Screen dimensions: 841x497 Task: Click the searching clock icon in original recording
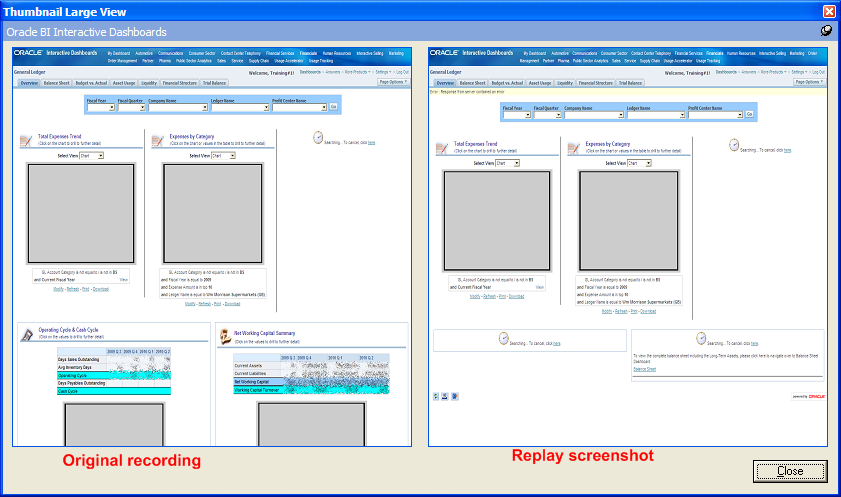[x=317, y=138]
